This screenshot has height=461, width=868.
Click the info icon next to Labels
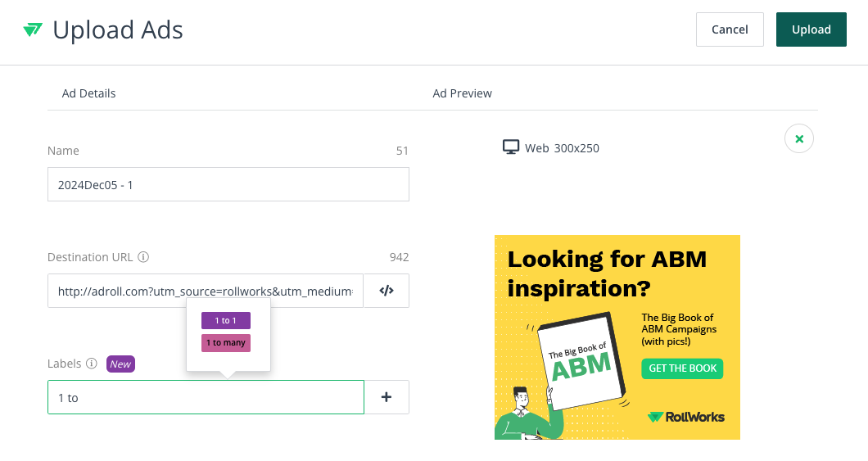(92, 364)
